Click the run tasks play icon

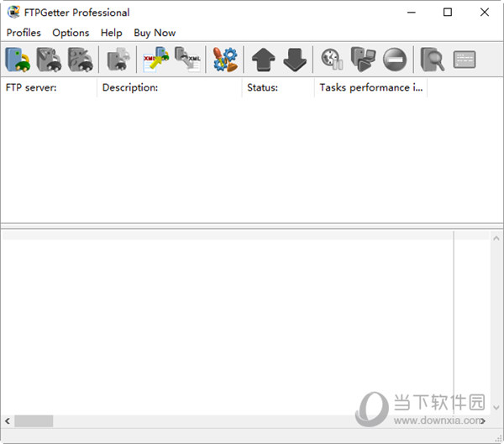click(363, 60)
